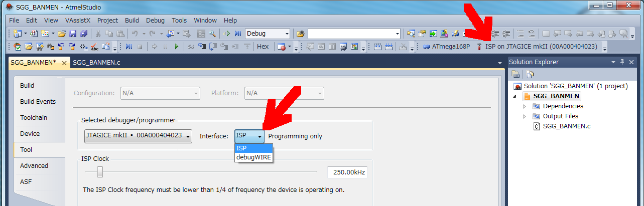
Task: Click the Undo arrow icon
Action: 135,34
